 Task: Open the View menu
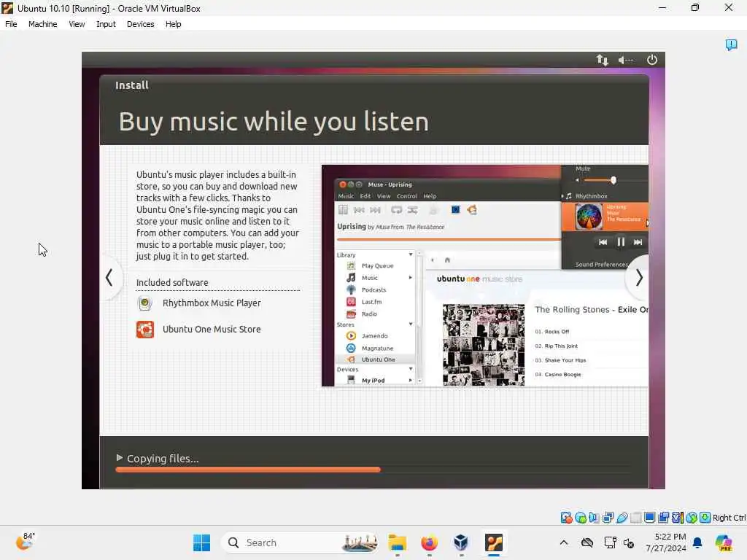coord(77,24)
